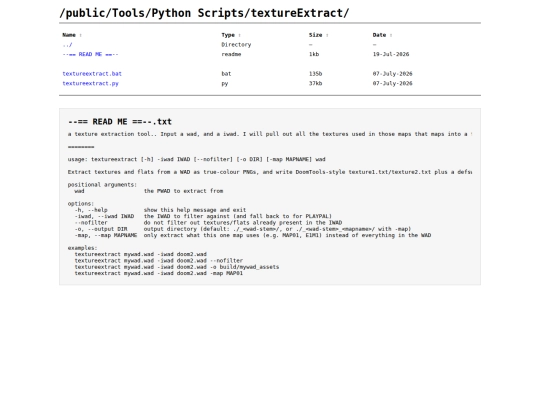The width and height of the screenshot is (540, 405).
Task: Click the sort arrow beside Name
Action: coord(81,35)
